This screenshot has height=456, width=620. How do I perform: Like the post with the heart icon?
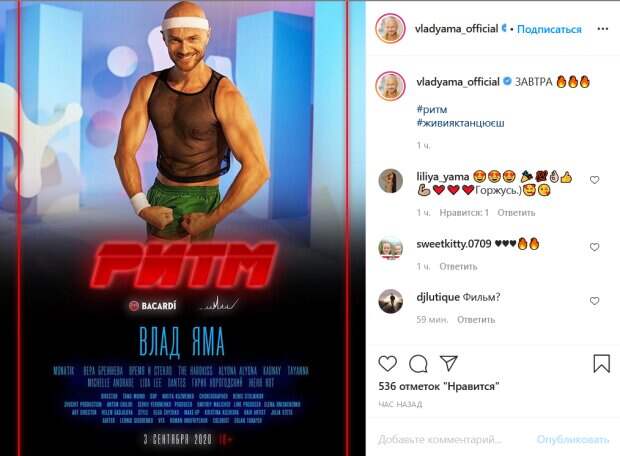pos(388,363)
